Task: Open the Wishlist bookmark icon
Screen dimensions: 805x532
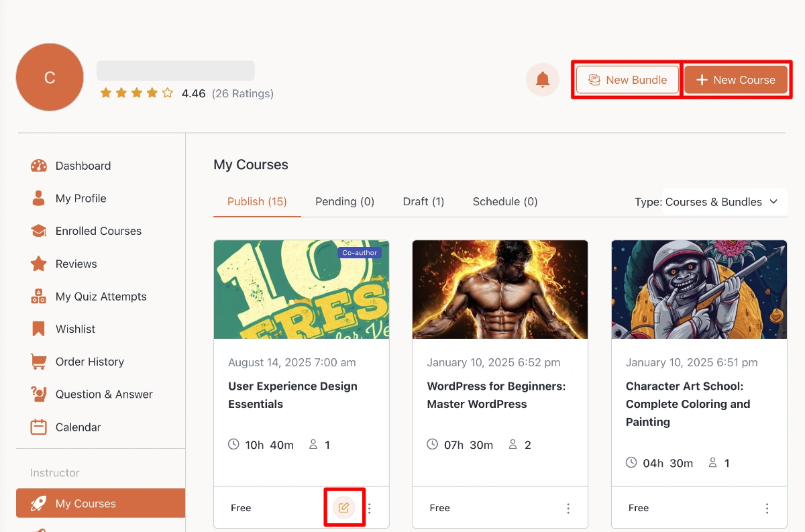Action: click(38, 329)
